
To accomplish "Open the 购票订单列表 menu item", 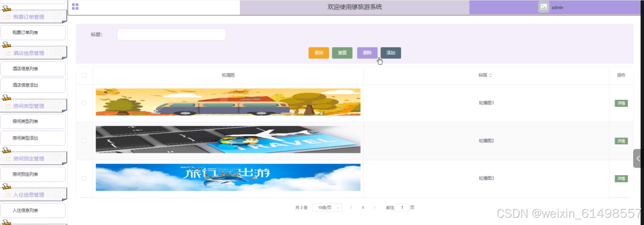I will pos(33,32).
